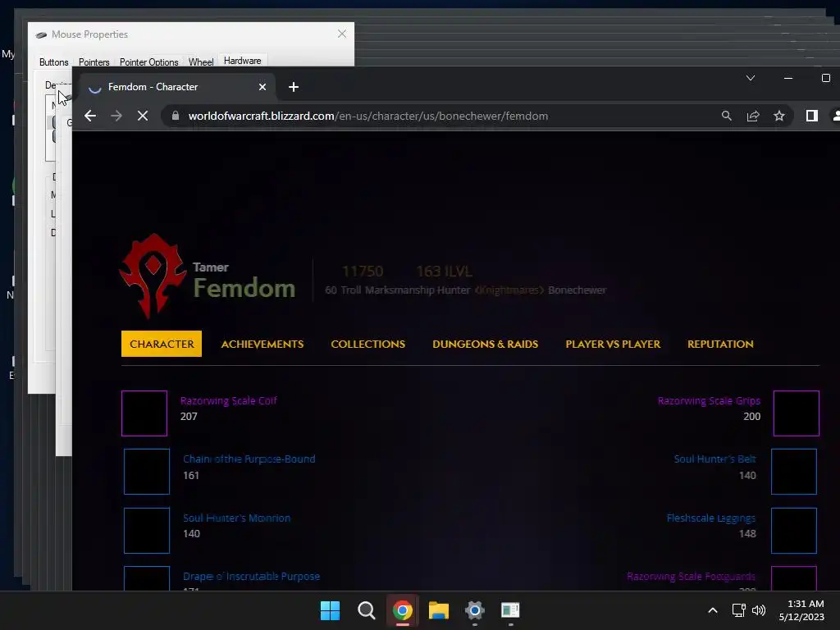This screenshot has height=630, width=840.
Task: Open Fleshscale Leggings item slot
Action: (794, 531)
